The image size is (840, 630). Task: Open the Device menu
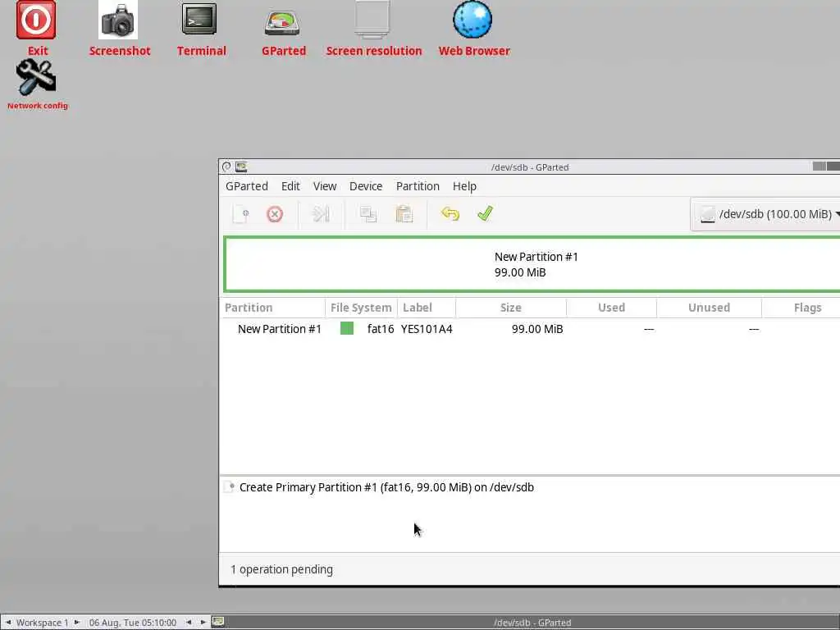coord(366,186)
